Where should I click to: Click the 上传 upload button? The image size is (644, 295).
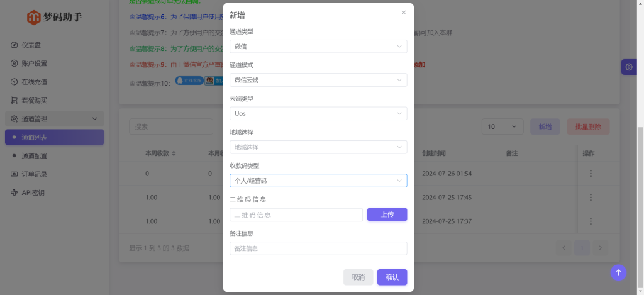(x=387, y=214)
